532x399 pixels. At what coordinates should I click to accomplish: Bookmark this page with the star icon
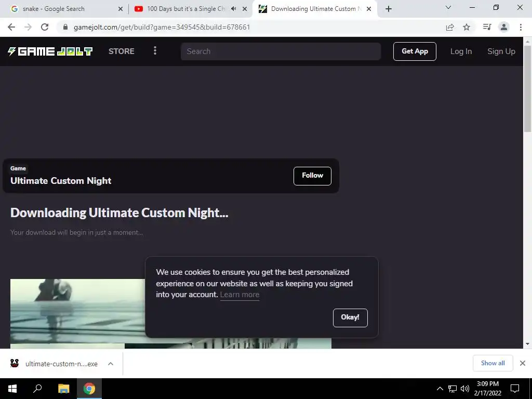[x=467, y=27]
